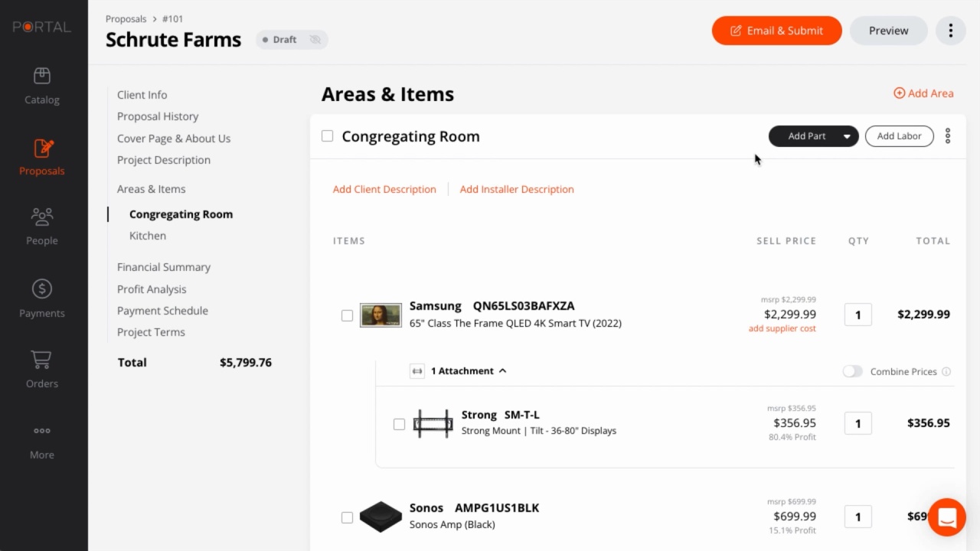
Task: Click the Sonos Amp quantity field
Action: 857,517
